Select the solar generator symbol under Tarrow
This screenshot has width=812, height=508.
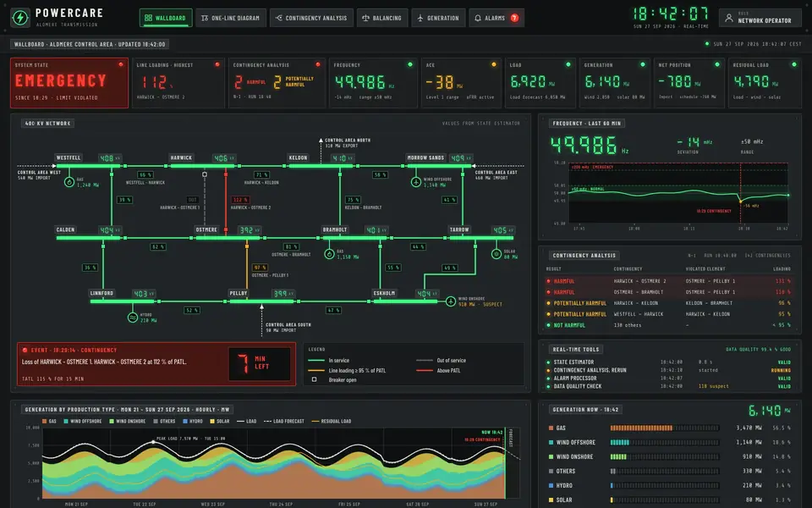(497, 254)
